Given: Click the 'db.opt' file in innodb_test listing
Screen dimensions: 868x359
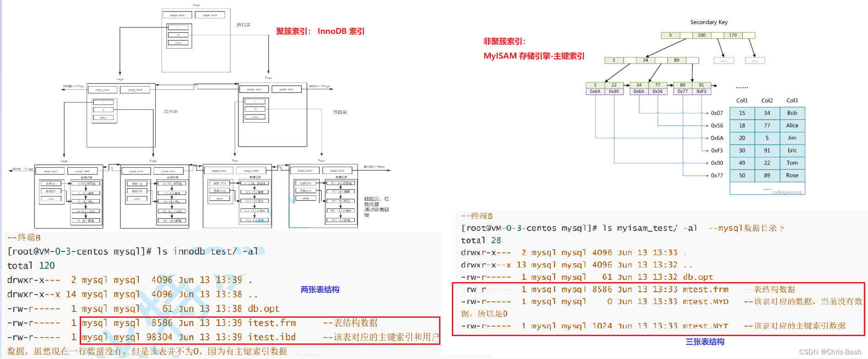Looking at the screenshot, I should [264, 309].
